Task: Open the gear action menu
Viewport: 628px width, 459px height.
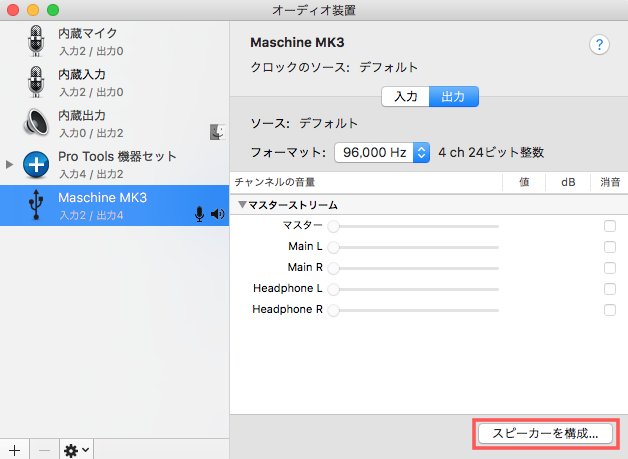Action: pos(76,449)
